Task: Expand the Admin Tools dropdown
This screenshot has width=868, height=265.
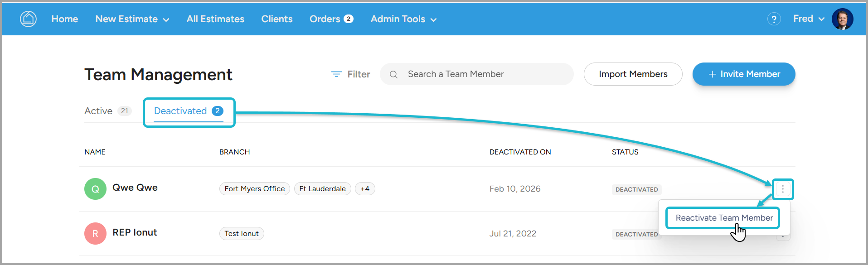Action: [403, 19]
